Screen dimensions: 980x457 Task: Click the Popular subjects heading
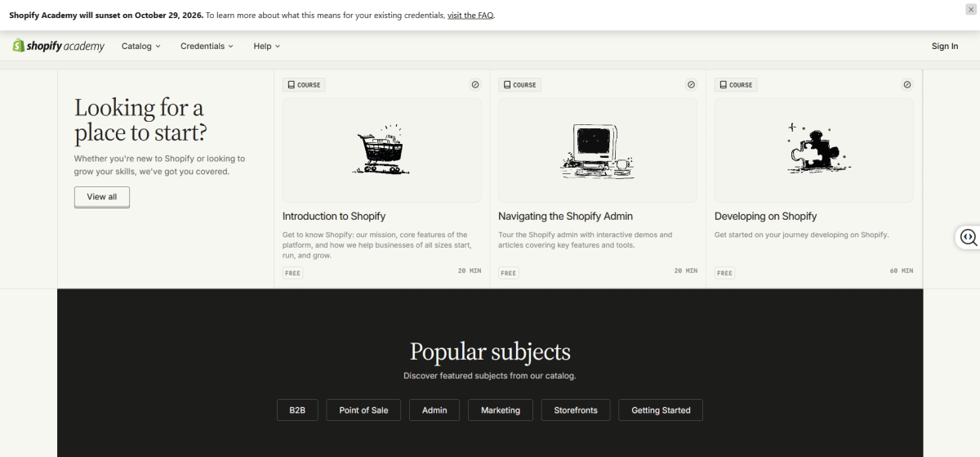point(490,352)
